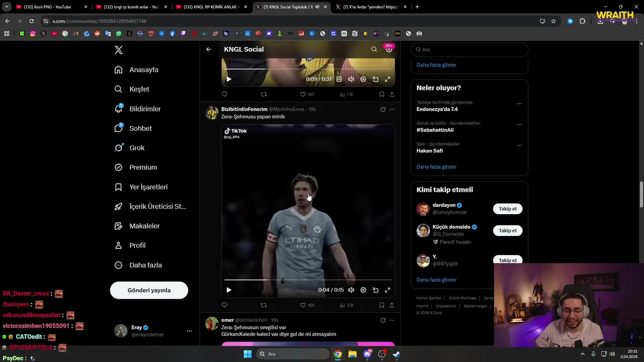Toggle picture-in-picture on the top video
This screenshot has width=644, height=362.
point(375,79)
